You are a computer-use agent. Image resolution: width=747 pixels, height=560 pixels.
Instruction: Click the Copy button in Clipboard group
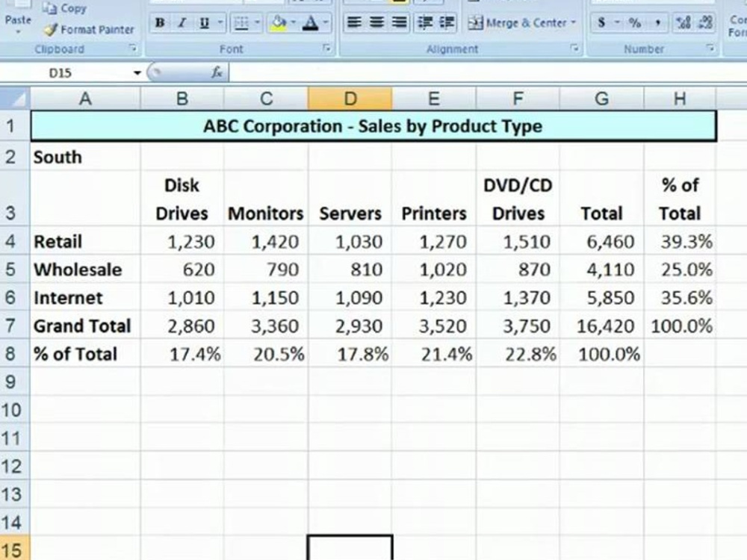point(63,8)
